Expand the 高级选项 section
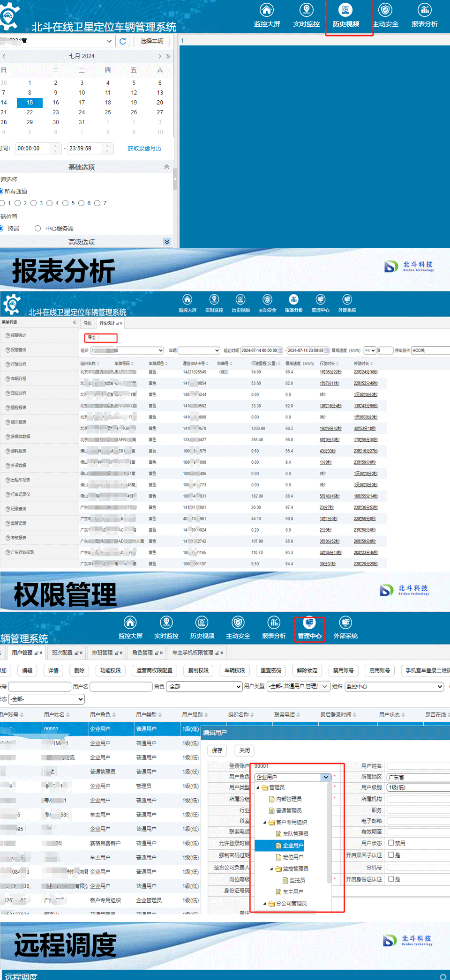This screenshot has height=980, width=450. point(166,242)
